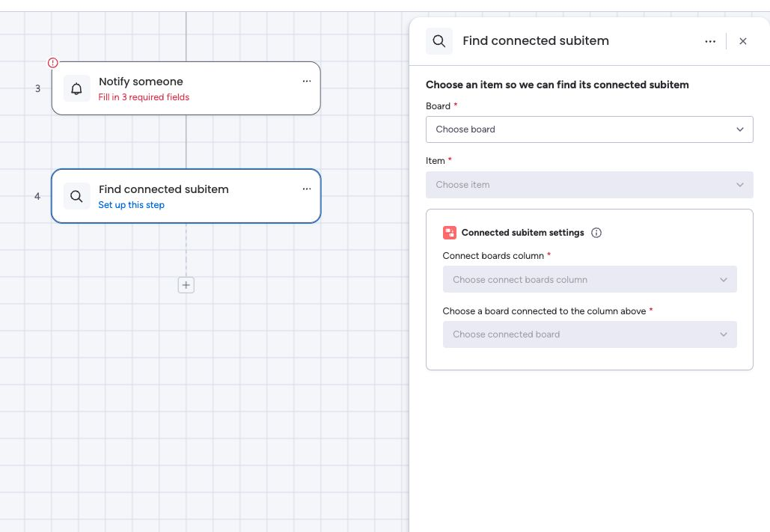This screenshot has width=770, height=532.
Task: Click 'Choose a board connected to the column above' label
Action: (544, 311)
